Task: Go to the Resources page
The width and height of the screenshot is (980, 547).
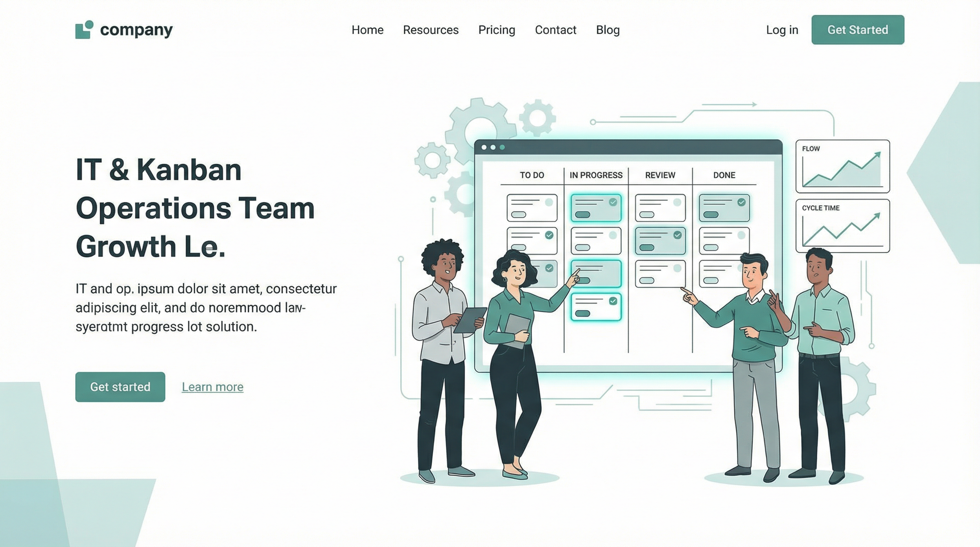Action: point(430,30)
